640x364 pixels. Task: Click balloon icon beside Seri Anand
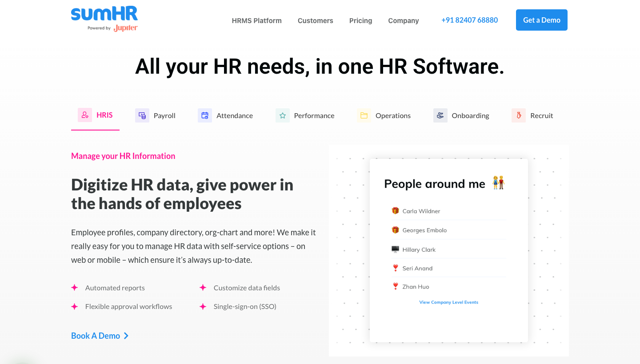point(395,268)
